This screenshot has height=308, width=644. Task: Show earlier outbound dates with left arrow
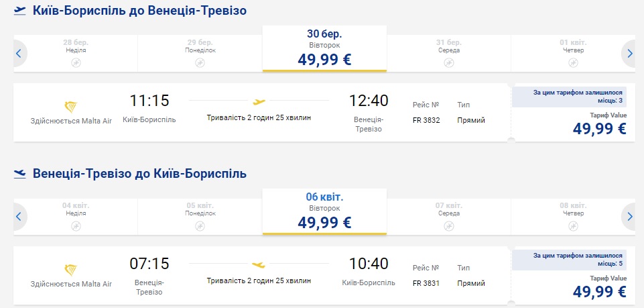(19, 53)
